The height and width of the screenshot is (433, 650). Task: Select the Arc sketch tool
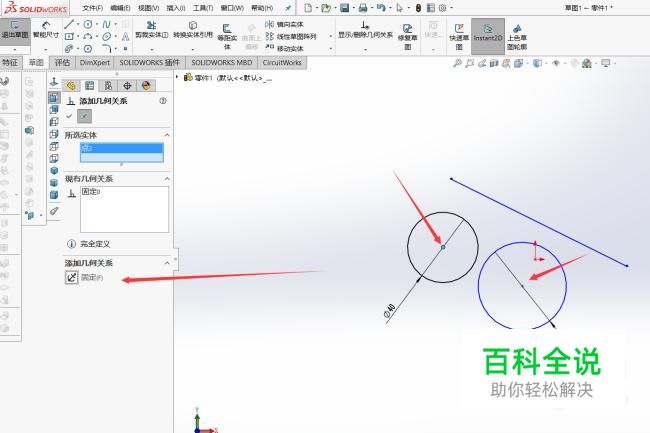pyautogui.click(x=88, y=36)
